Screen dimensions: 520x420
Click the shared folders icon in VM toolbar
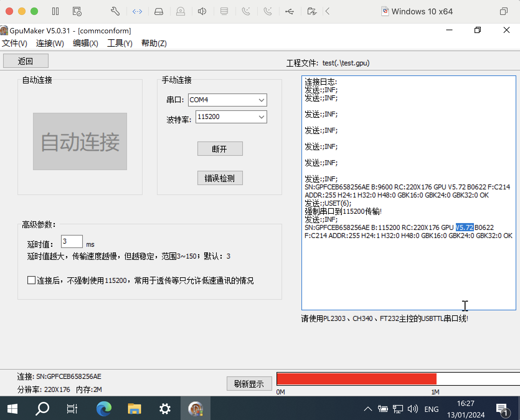coord(312,12)
